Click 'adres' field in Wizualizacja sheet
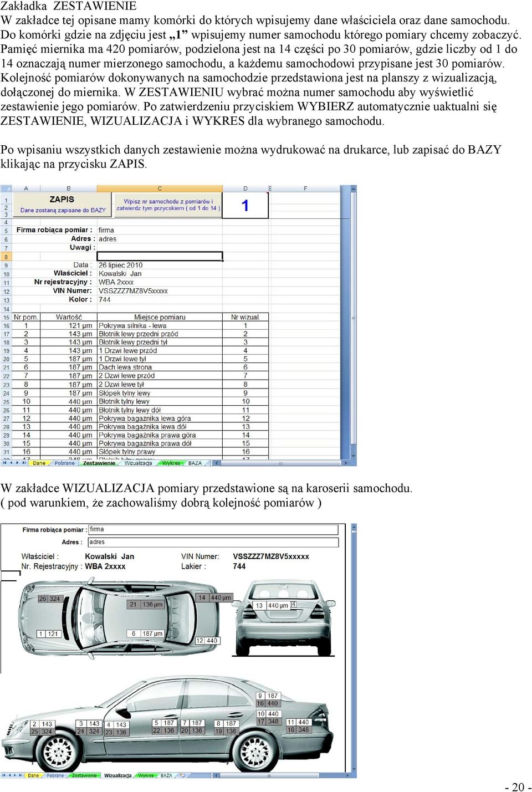The image size is (532, 792). pyautogui.click(x=213, y=543)
